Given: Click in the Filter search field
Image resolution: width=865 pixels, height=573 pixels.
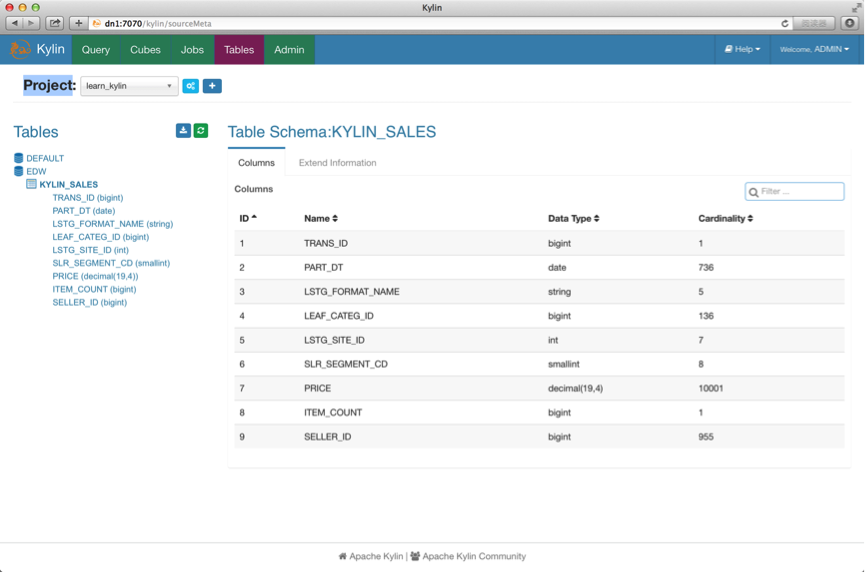Looking at the screenshot, I should pos(794,191).
